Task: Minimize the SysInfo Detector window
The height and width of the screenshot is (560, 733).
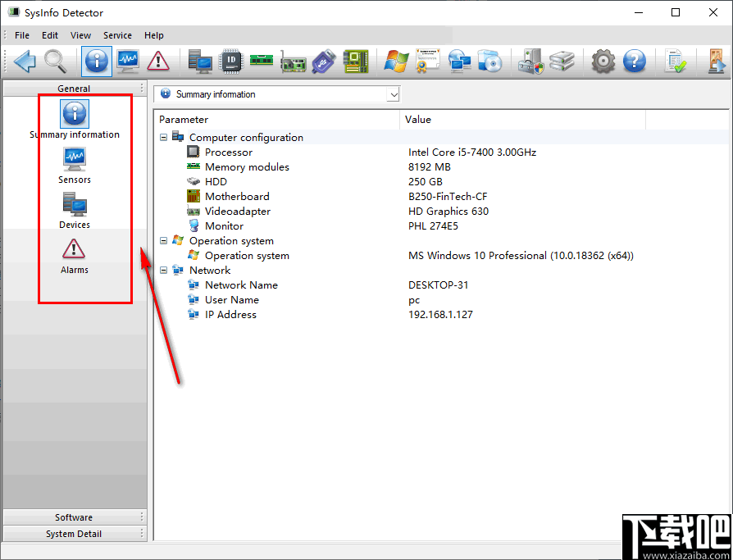Action: [x=639, y=12]
